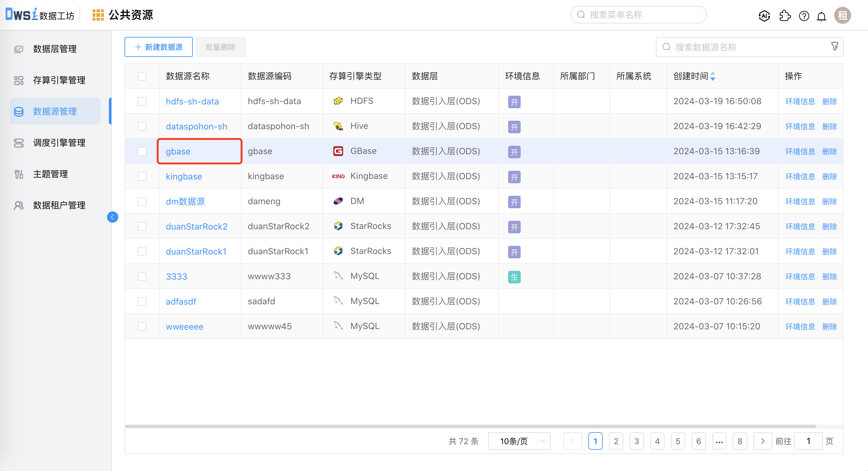Toggle the select-all checkbox in table header
This screenshot has width=868, height=471.
pos(142,76)
